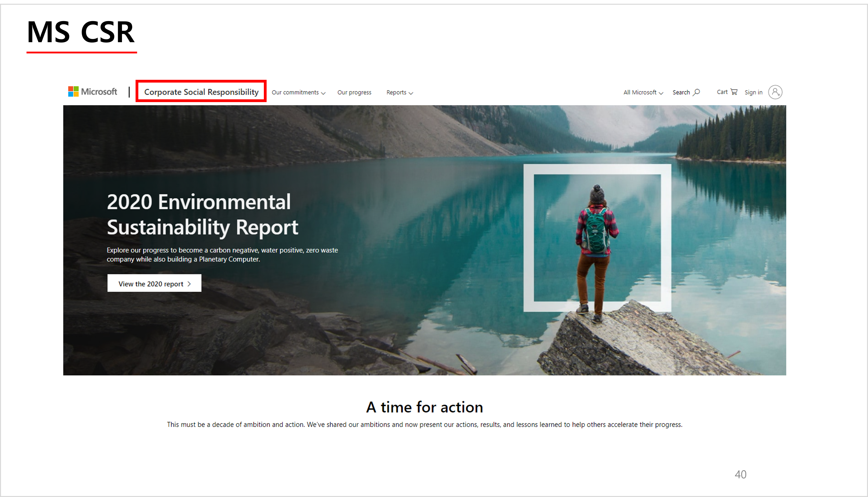Open the All Microsoft dropdown chevron
The height and width of the screenshot is (497, 868).
661,93
